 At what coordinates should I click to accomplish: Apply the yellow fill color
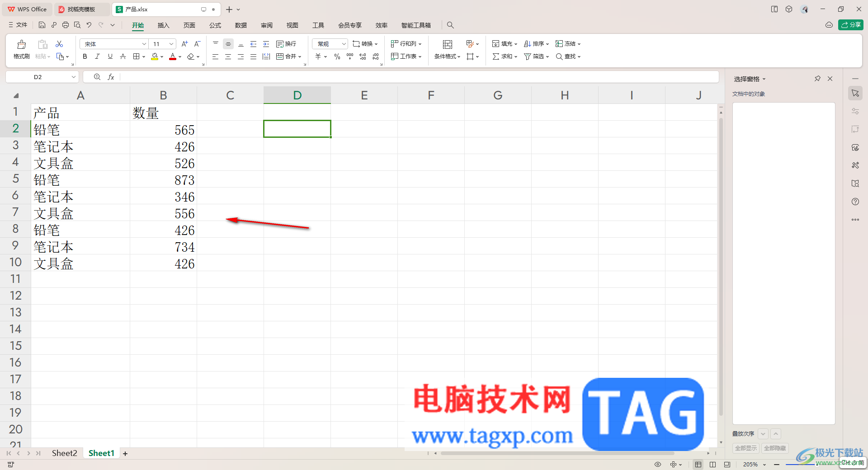pyautogui.click(x=155, y=56)
